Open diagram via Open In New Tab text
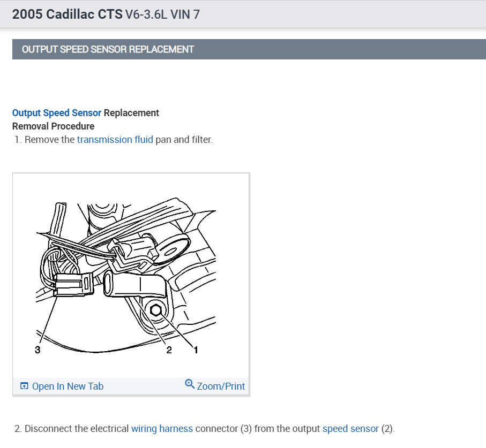This screenshot has height=448, width=486. coord(68,386)
